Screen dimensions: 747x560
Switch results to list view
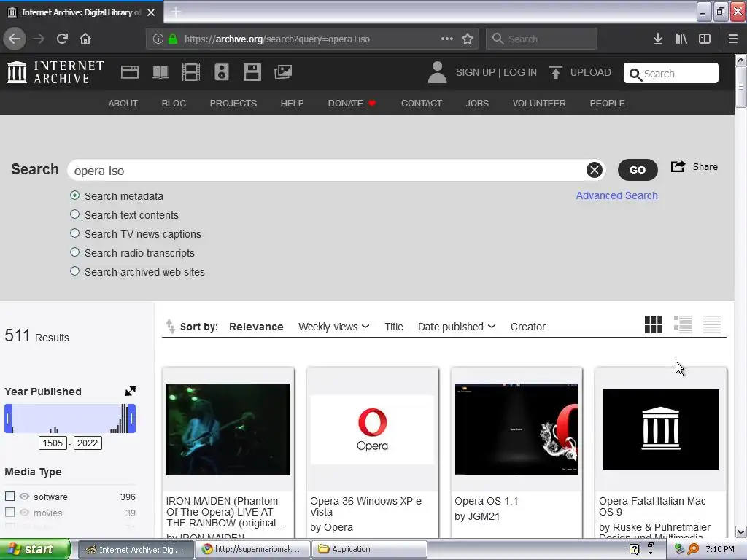pos(683,324)
